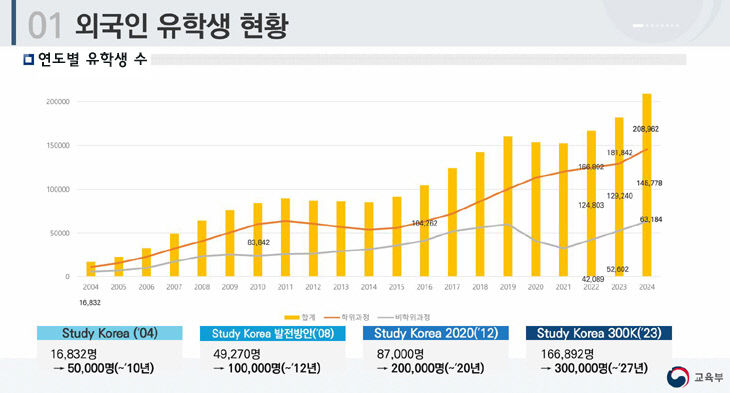Click the blue square bullet before 연도별 유학생 수
The width and height of the screenshot is (730, 393).
point(29,60)
